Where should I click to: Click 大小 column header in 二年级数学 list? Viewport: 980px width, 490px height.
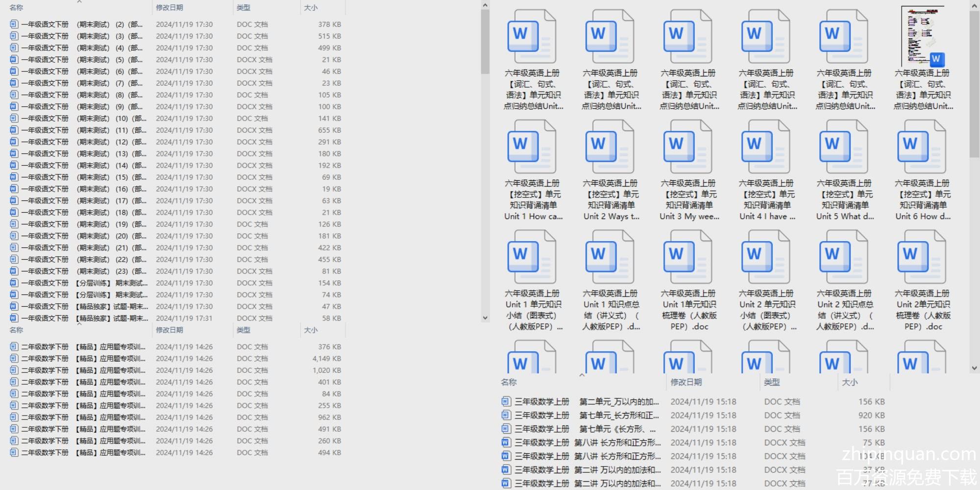coord(311,330)
